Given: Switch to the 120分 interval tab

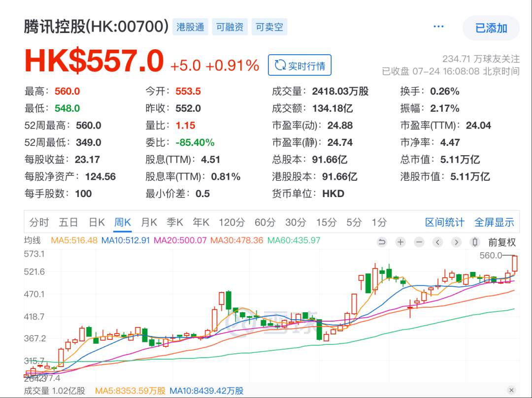Looking at the screenshot, I should [x=232, y=222].
